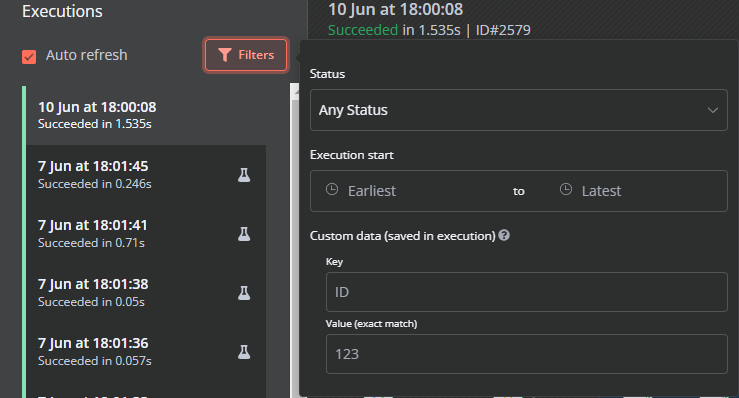
Task: Open the Any Status dropdown
Action: (518, 110)
